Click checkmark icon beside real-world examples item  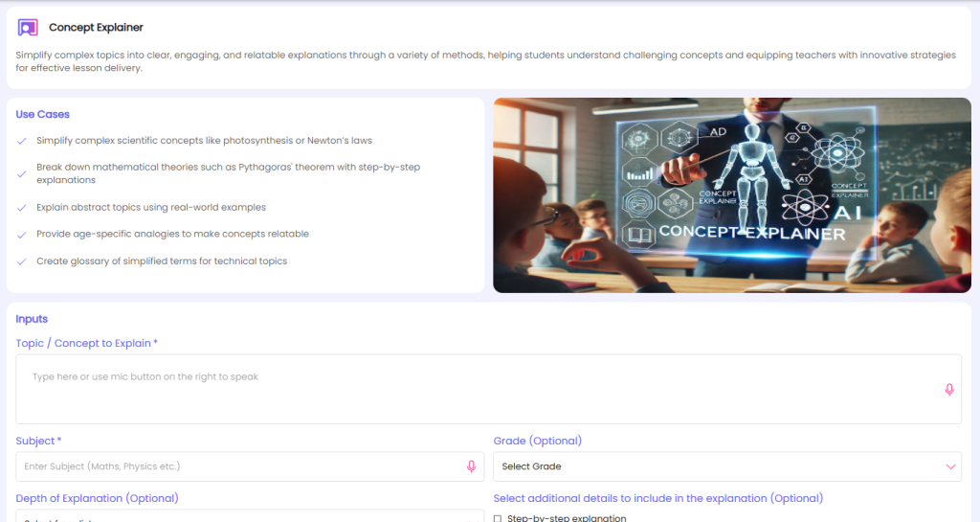[22, 207]
